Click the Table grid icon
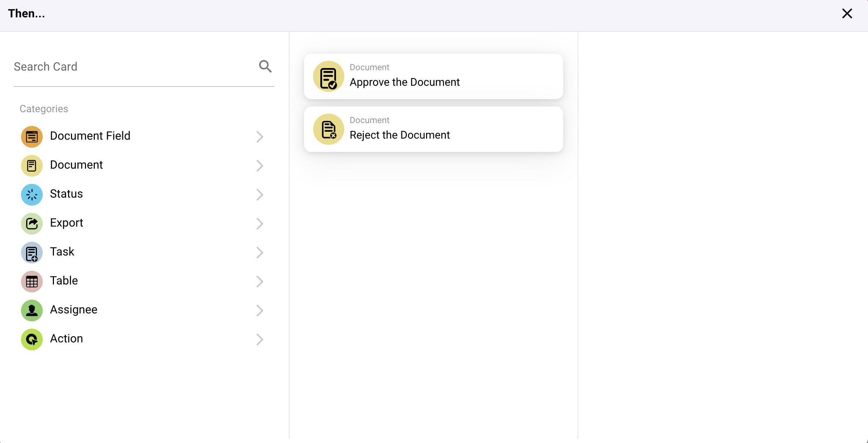This screenshot has width=868, height=443. coord(32,282)
